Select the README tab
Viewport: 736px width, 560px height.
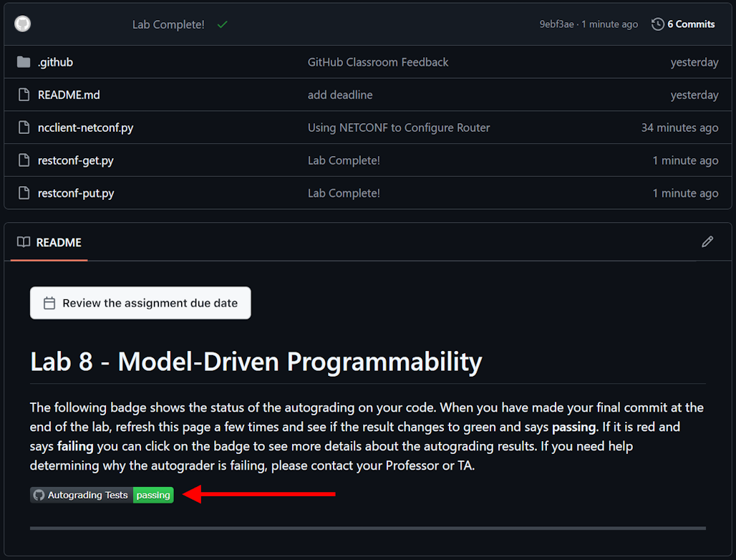(49, 242)
